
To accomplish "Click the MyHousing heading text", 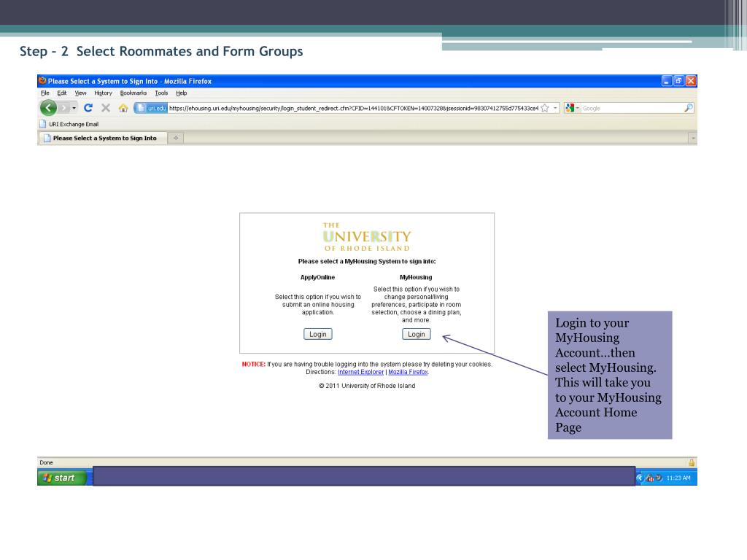I will click(x=416, y=277).
